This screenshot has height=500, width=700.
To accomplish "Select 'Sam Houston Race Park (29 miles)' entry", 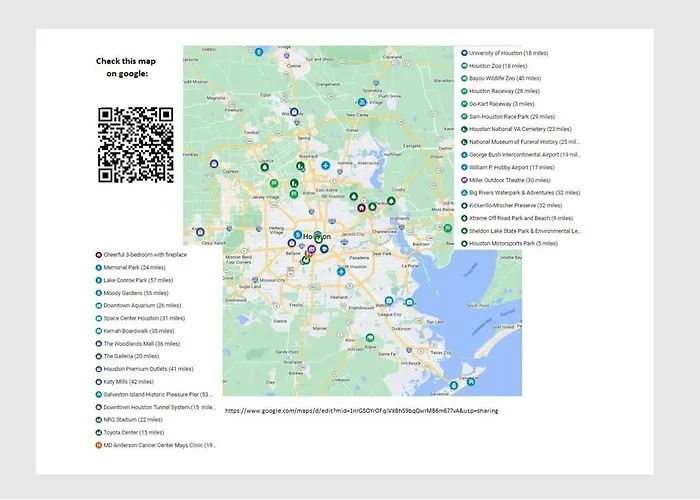I will pyautogui.click(x=512, y=117).
